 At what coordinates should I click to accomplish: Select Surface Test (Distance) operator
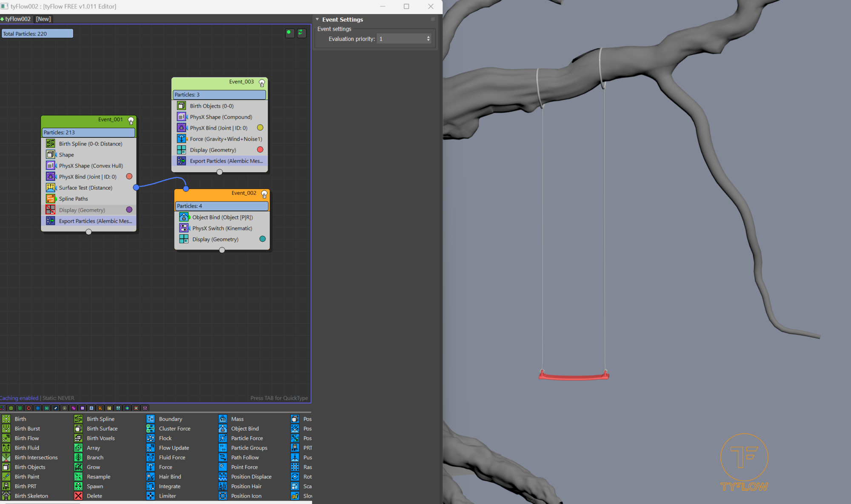(x=86, y=188)
